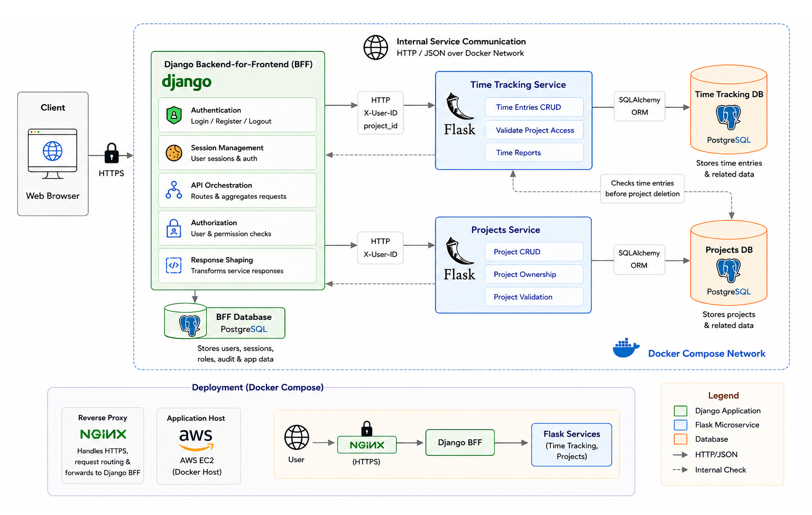This screenshot has width=812, height=515.
Task: Click 'Checks time entries before project deletion' label
Action: [642, 189]
